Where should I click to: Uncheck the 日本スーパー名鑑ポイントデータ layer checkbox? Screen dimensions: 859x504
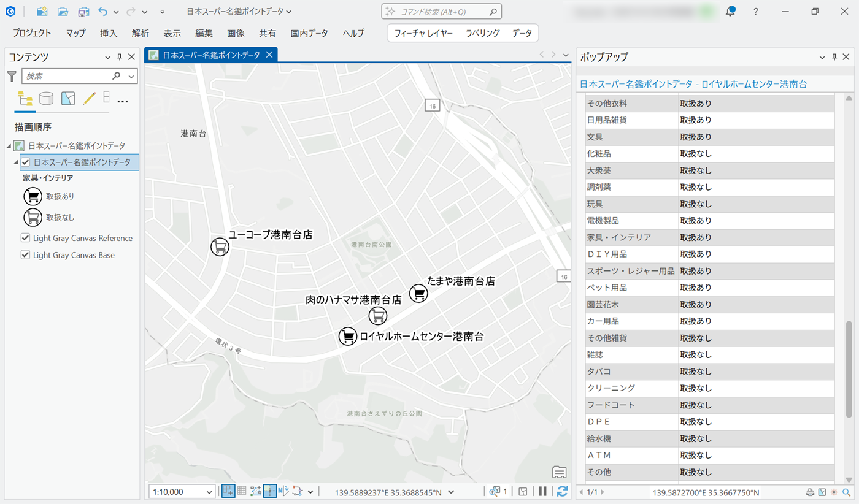click(x=26, y=162)
